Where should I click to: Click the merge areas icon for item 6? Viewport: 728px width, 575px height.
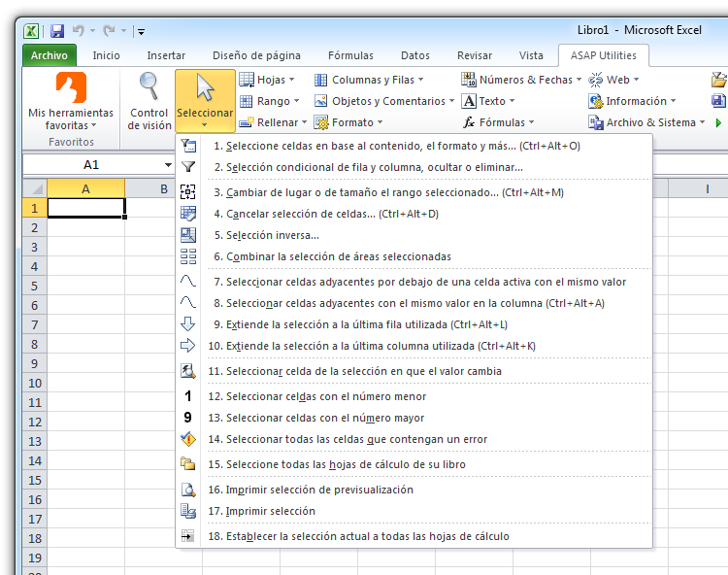[188, 256]
